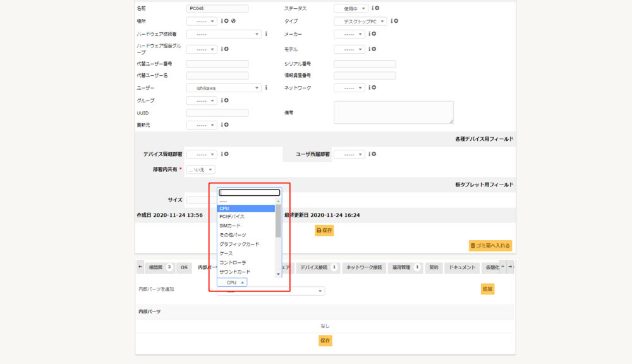Switch to the ネットワーク接続 tab
This screenshot has width=632, height=364.
[365, 267]
